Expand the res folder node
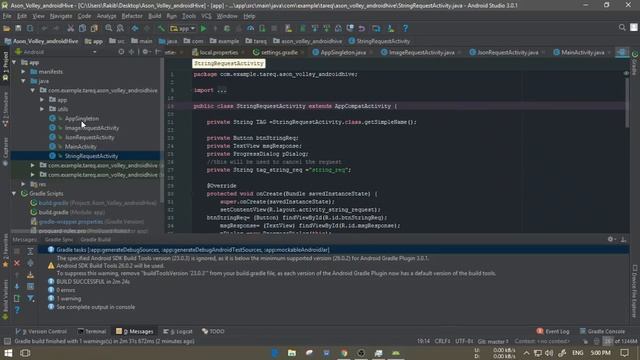The height and width of the screenshot is (360, 640). click(23, 184)
